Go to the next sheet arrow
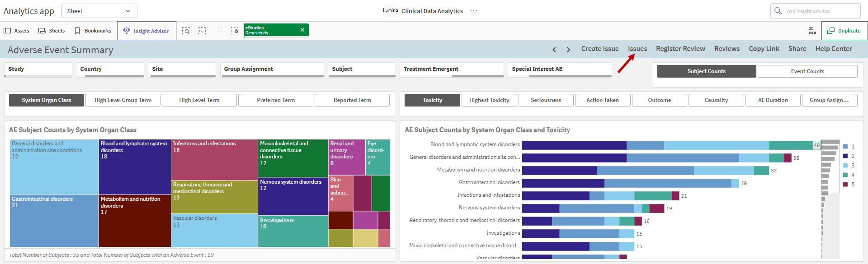 (x=568, y=50)
